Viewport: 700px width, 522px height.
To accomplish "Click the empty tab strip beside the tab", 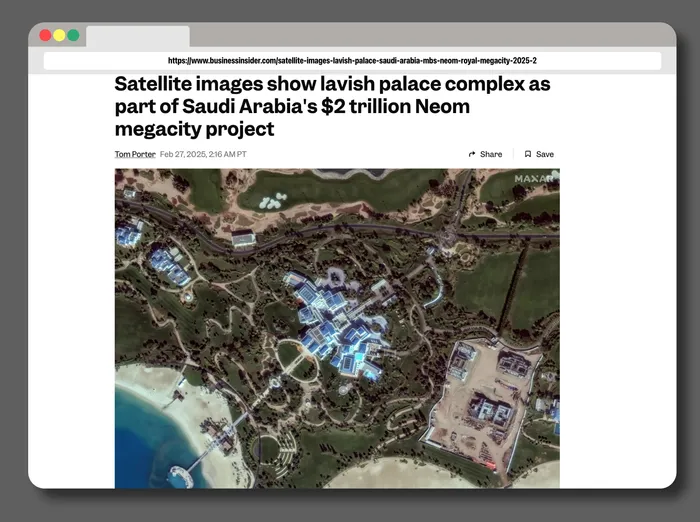I will pyautogui.click(x=420, y=37).
